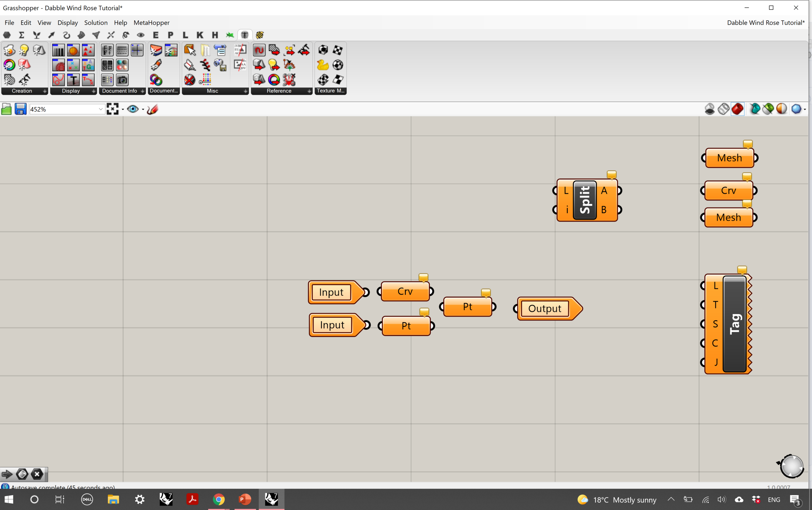Viewport: 812px width, 510px height.
Task: Select the Text Tag tool in the Display panel
Action: tap(73, 80)
